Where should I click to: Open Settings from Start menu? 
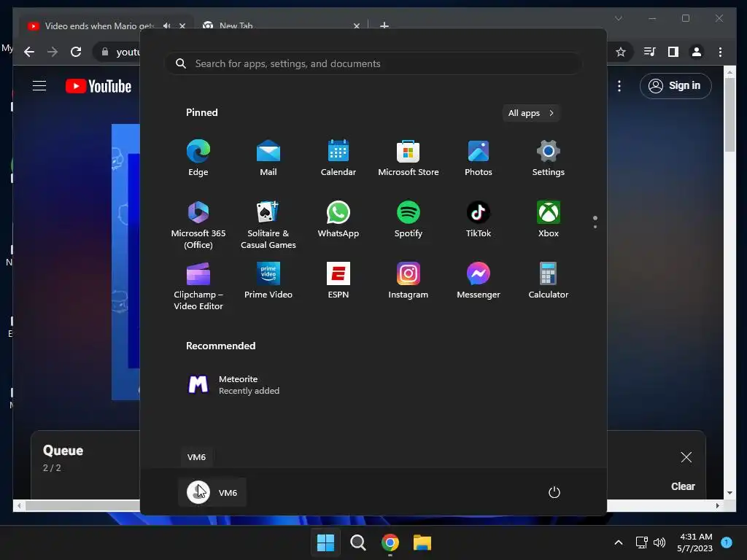549,158
